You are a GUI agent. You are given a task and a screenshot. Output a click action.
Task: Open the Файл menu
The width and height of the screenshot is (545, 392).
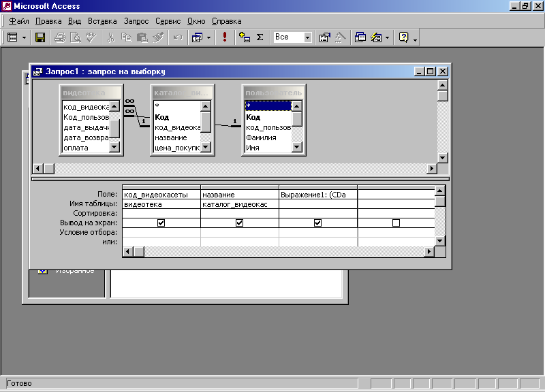[19, 21]
